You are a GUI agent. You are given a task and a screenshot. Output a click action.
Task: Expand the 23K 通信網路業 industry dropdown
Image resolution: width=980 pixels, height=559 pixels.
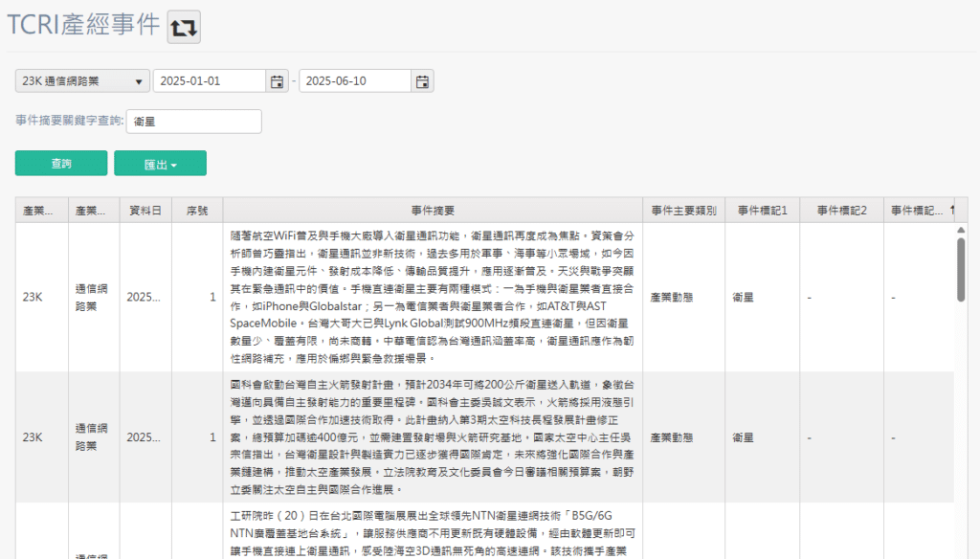(x=82, y=81)
